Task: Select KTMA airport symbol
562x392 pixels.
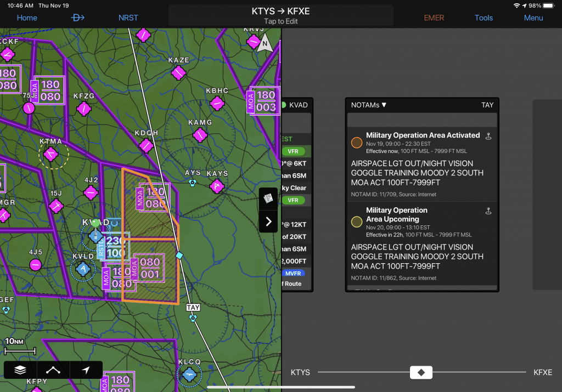Action: pyautogui.click(x=50, y=154)
